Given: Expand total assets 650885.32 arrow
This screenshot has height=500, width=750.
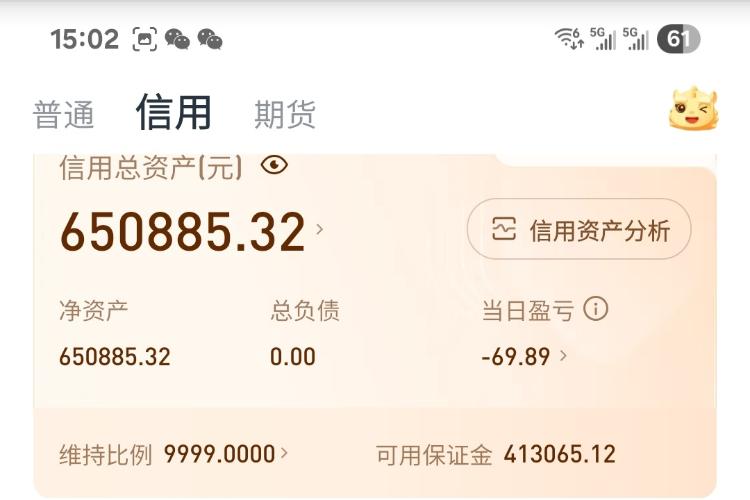Looking at the screenshot, I should click(320, 230).
